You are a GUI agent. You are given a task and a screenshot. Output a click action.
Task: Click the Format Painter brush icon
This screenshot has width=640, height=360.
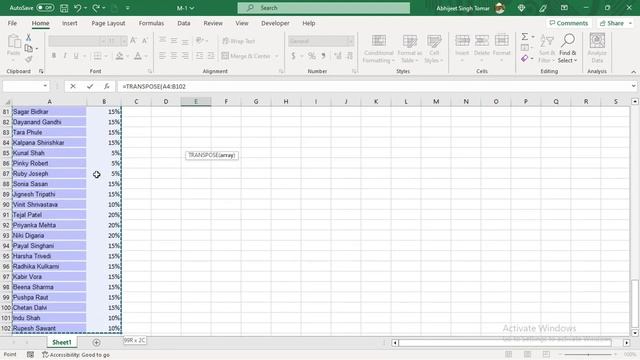point(29,60)
